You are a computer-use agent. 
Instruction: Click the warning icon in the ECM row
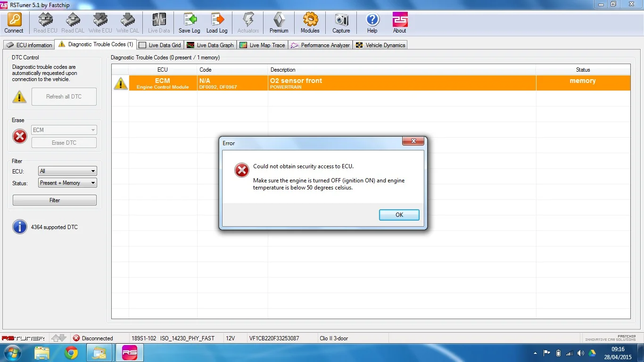[x=121, y=83]
